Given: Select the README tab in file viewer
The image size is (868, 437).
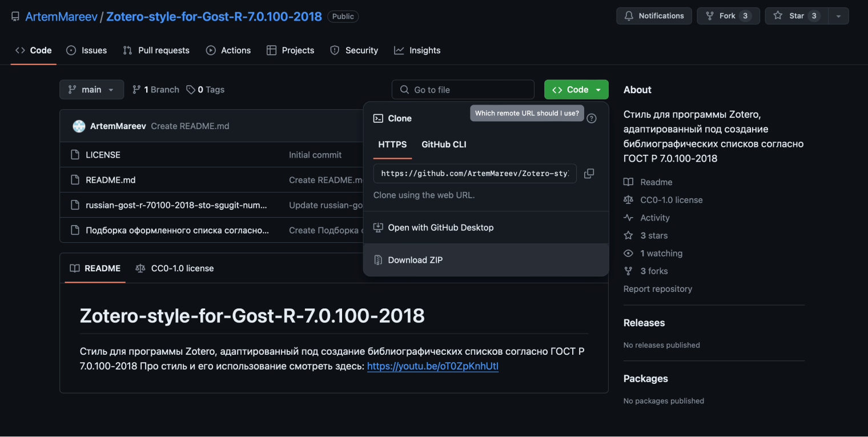Looking at the screenshot, I should (x=95, y=268).
